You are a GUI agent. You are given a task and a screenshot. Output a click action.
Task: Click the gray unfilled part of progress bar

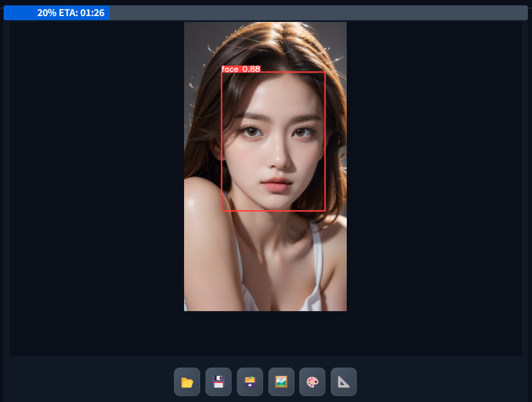coord(321,13)
